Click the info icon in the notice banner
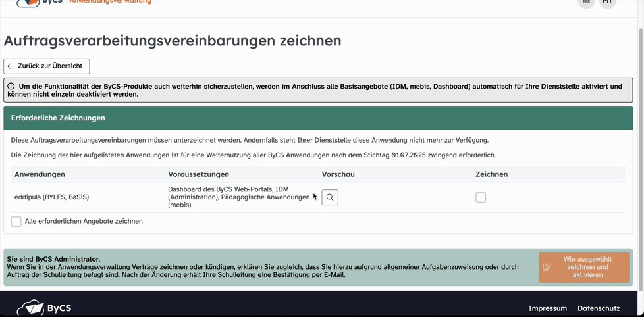 coord(11,87)
